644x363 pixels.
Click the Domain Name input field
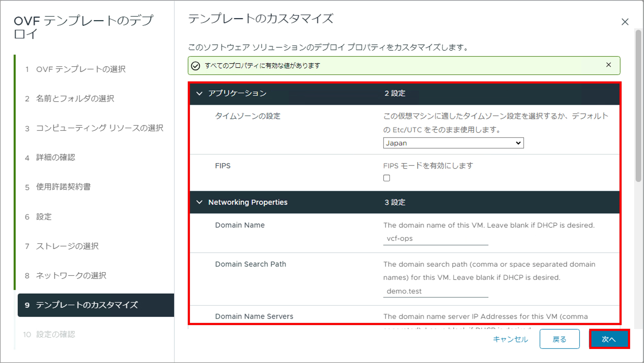(x=435, y=239)
